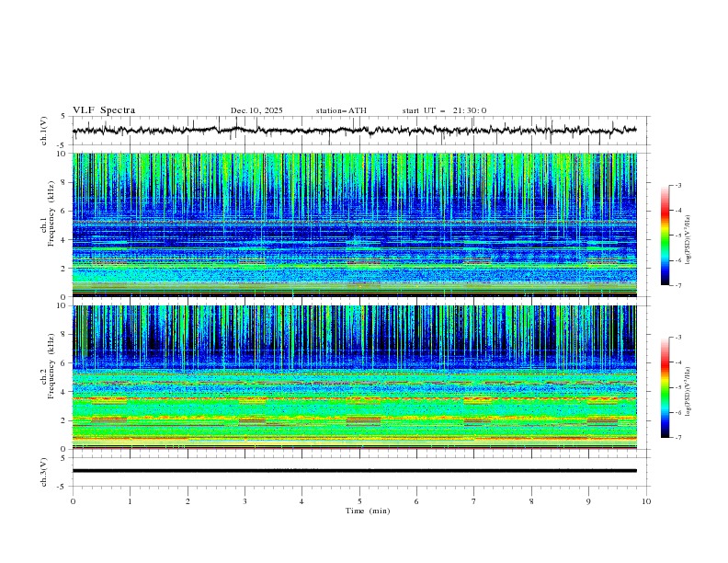Click the ch.1 colorbar 'log(PSD)(V²/Hz)' label

click(x=688, y=240)
